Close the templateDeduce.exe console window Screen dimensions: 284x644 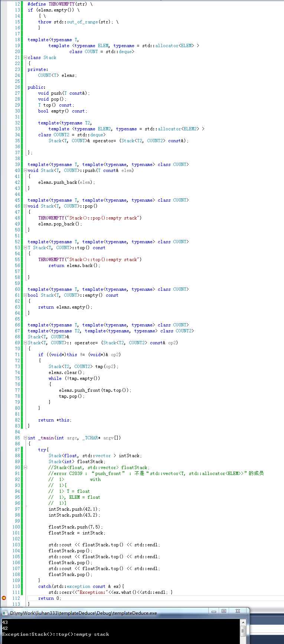238,611
